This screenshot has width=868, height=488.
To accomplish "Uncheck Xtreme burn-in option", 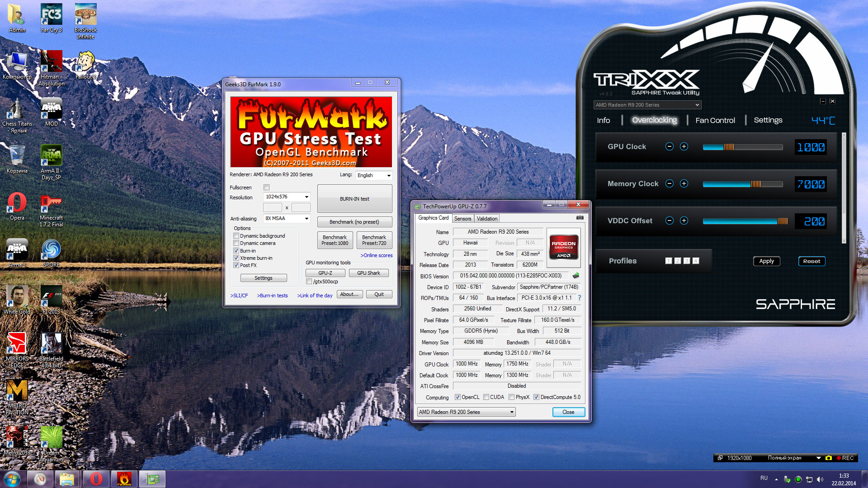I will click(236, 258).
